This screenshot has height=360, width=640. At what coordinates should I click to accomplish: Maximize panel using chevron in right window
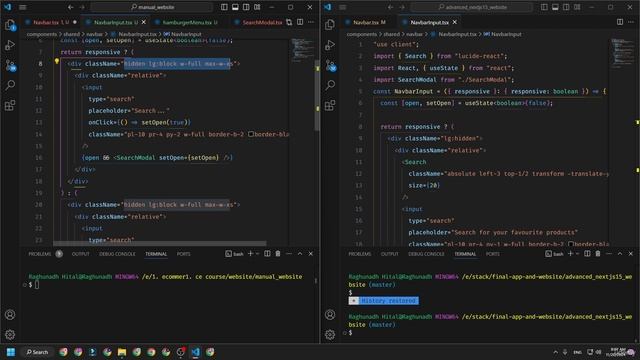[620, 253]
